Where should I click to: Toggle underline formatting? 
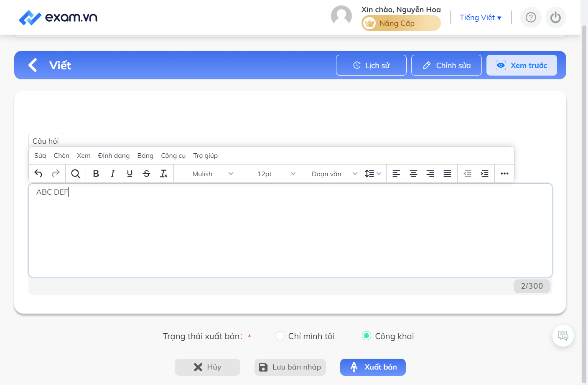point(130,174)
